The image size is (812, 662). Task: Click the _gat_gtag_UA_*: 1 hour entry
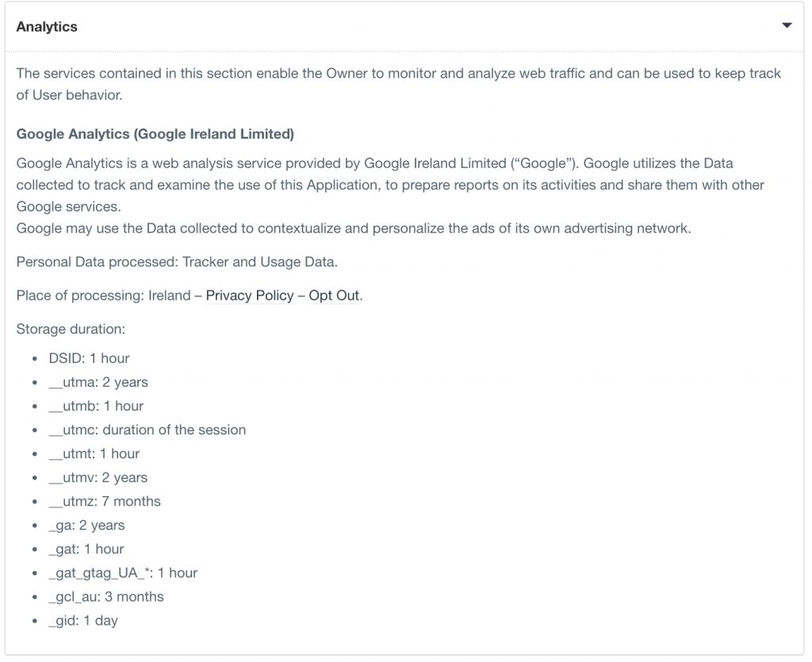click(x=123, y=572)
